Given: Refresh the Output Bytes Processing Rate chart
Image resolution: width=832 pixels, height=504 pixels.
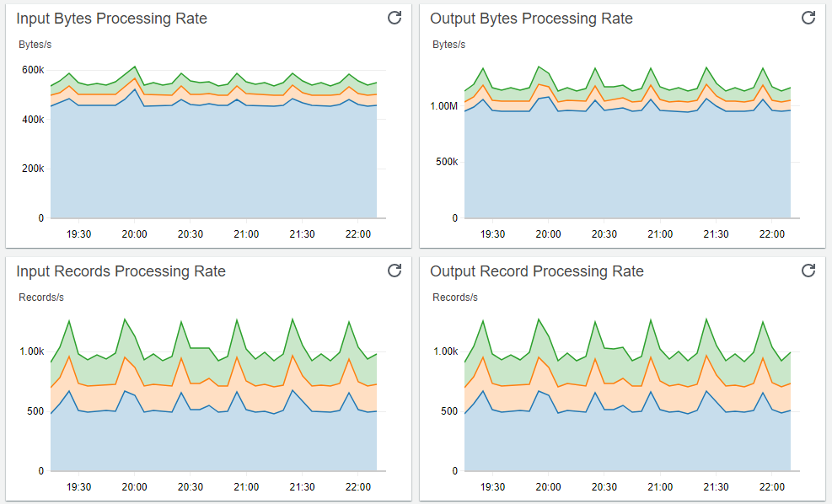Looking at the screenshot, I should coord(808,18).
